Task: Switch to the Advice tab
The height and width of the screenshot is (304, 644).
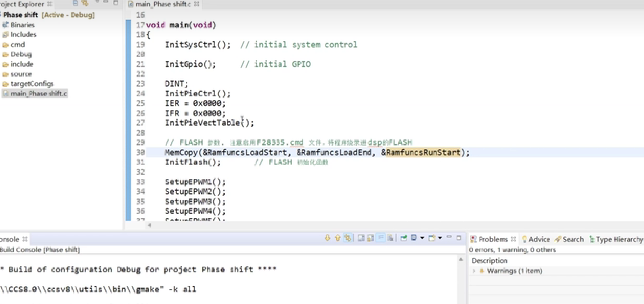Action: pyautogui.click(x=536, y=239)
